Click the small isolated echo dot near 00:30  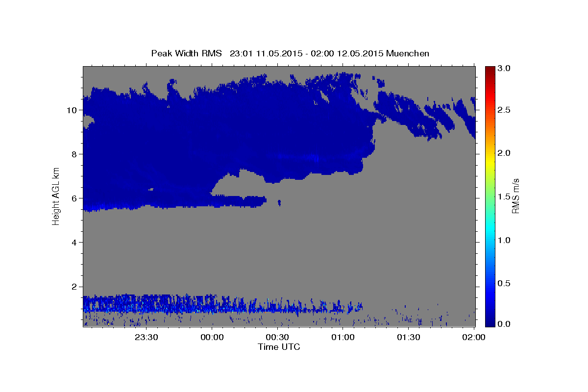coord(279,202)
